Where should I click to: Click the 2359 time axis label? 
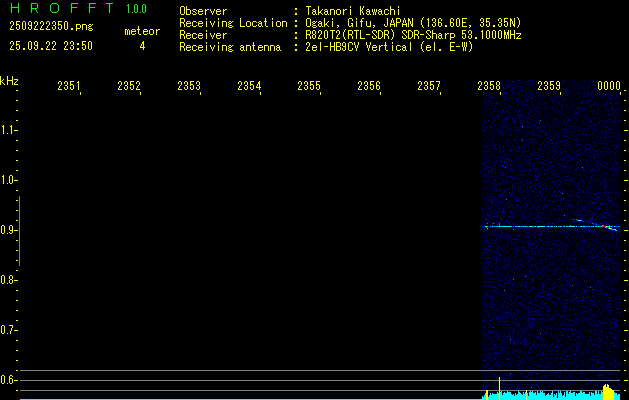coord(548,86)
